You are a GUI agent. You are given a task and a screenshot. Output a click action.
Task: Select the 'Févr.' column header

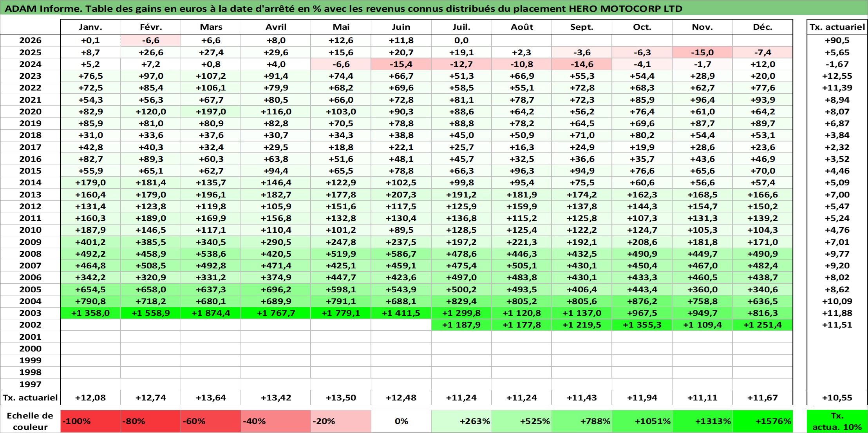(151, 27)
